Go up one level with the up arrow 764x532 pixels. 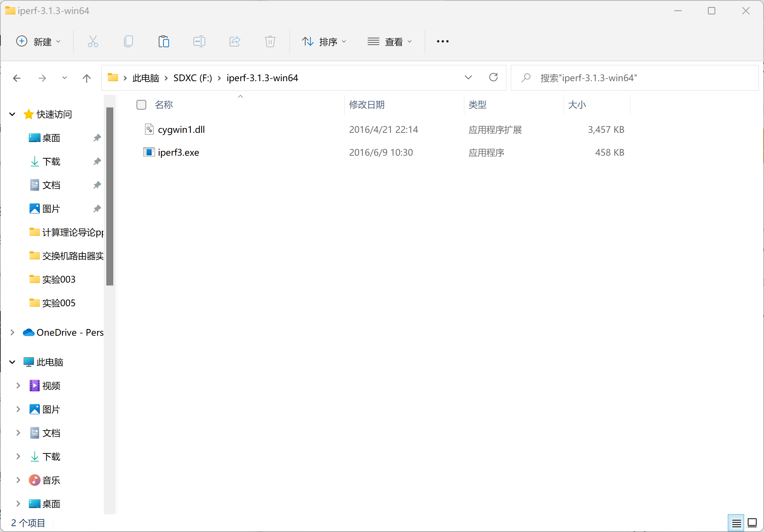[x=86, y=78]
